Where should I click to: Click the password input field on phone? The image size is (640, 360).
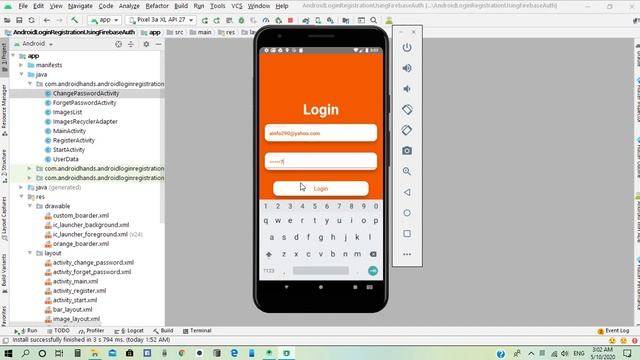coord(321,162)
